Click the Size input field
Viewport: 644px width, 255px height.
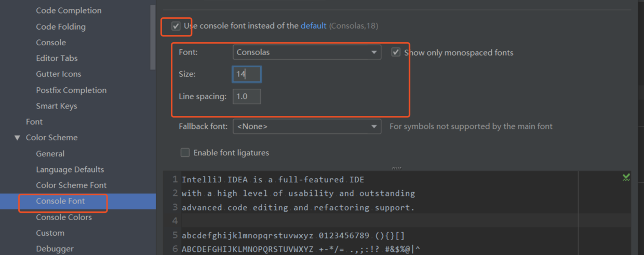(247, 74)
